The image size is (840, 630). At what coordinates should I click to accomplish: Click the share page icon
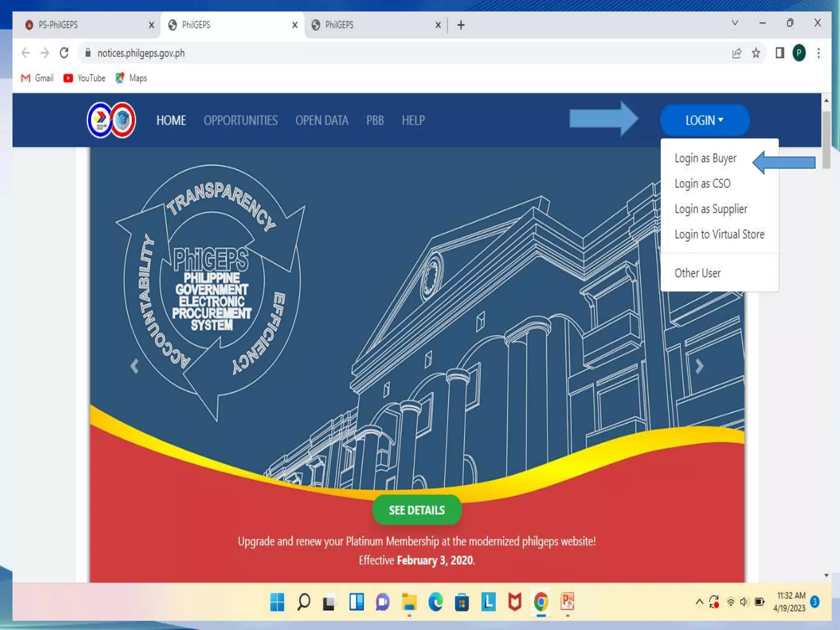pyautogui.click(x=737, y=53)
